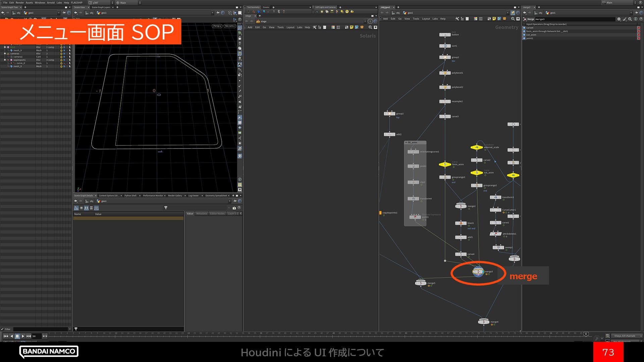644x362 pixels.
Task: Click the wrench icon in Geometry network toolbar
Action: [x=457, y=19]
